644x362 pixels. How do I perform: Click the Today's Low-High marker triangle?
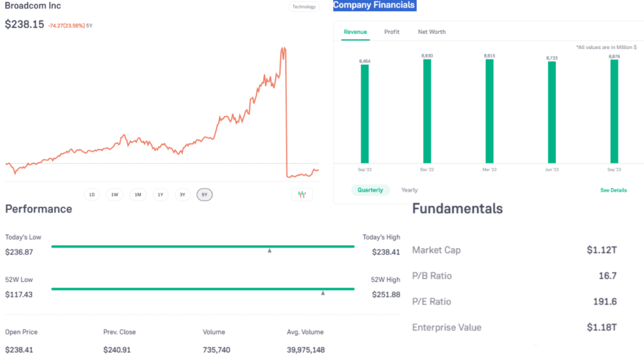(x=269, y=251)
